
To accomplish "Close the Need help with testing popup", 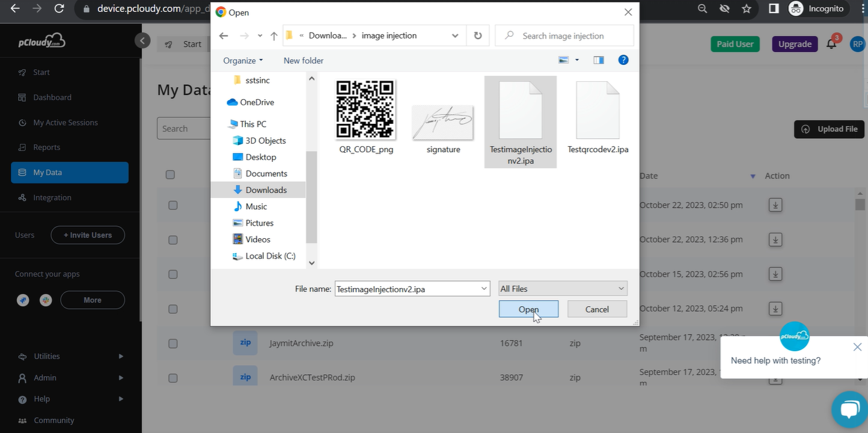I will (857, 347).
